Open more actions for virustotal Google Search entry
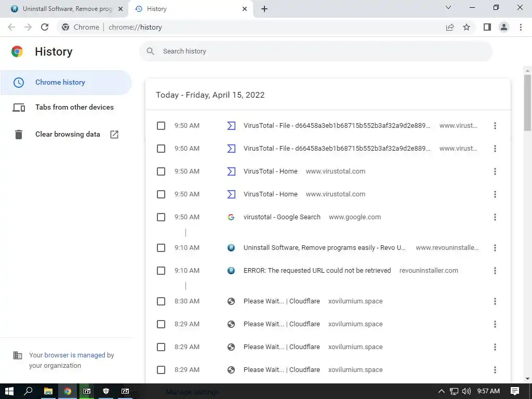This screenshot has width=532, height=399. point(495,217)
